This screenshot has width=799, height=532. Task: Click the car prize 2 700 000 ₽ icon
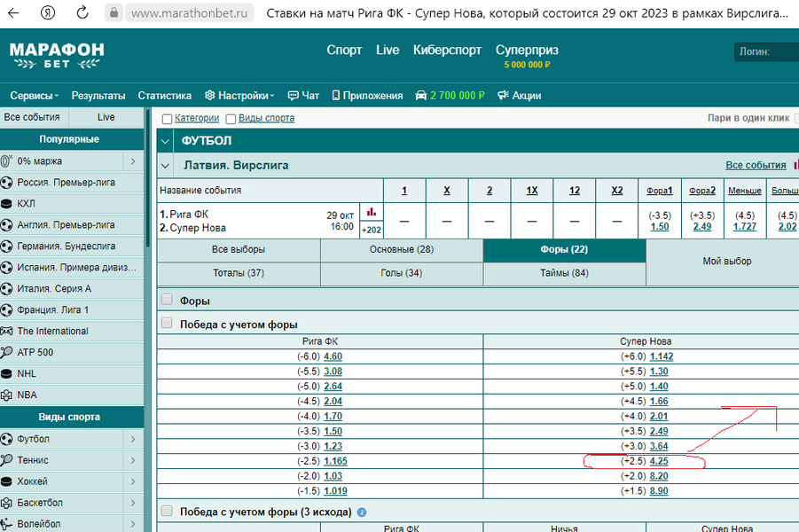coord(420,96)
